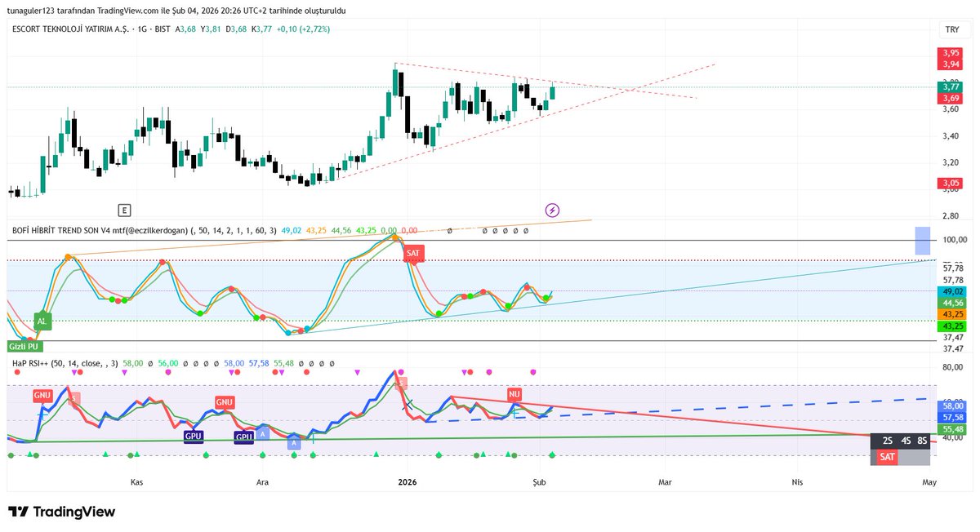Click the blue rectangle on the BOFİ pane
The width and height of the screenshot is (980, 532).
(x=923, y=241)
